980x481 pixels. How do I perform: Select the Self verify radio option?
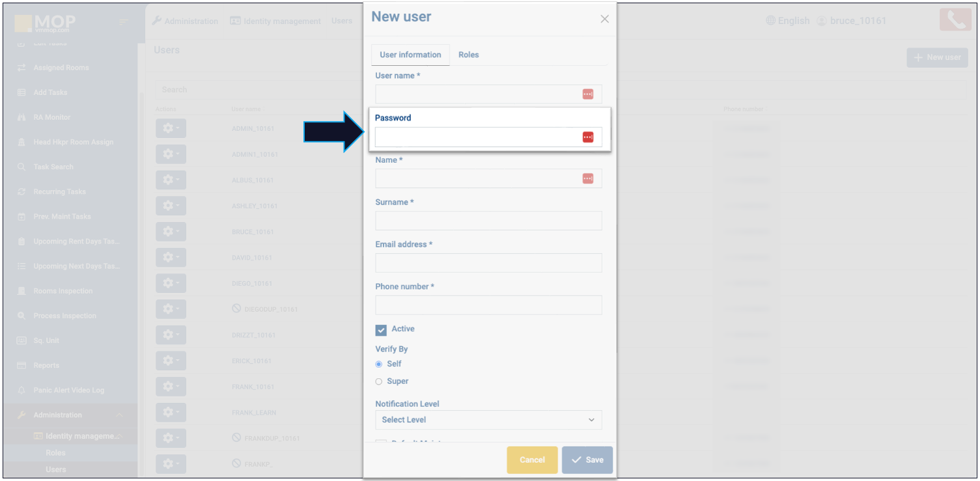pos(379,364)
